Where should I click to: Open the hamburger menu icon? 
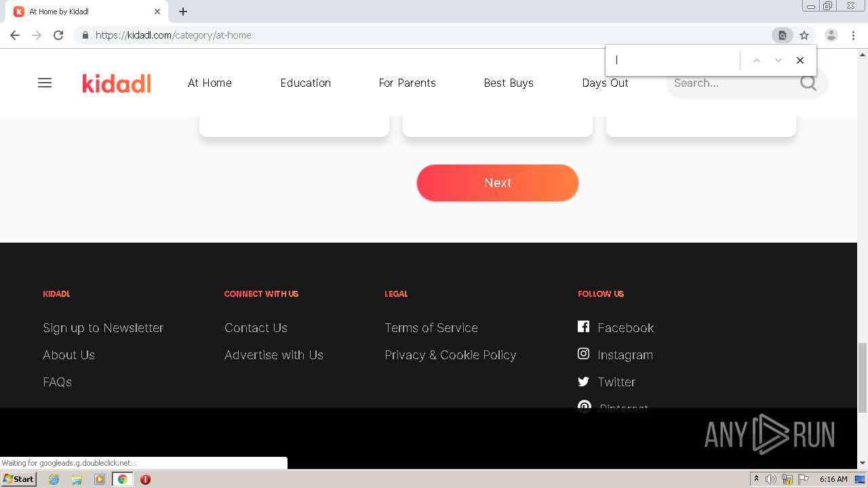[x=45, y=83]
